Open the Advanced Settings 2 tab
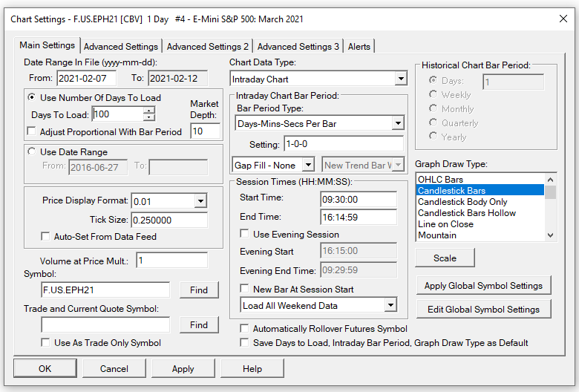Screen dimensions: 579x392 click(x=208, y=47)
